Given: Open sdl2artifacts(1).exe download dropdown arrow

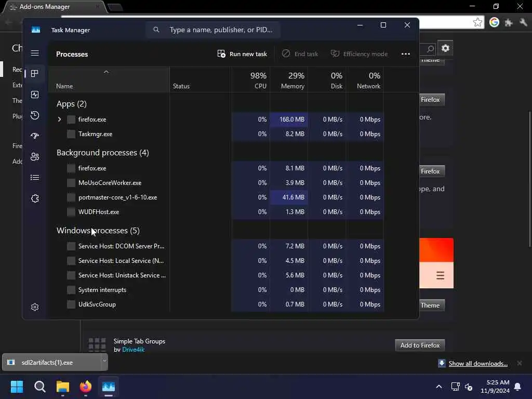Looking at the screenshot, I should [x=104, y=361].
